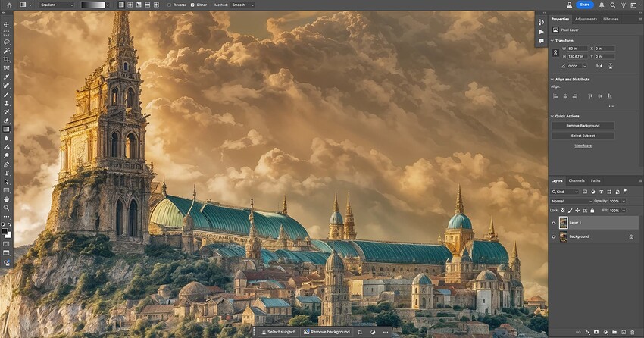Create a new layer
644x338 pixels.
click(624, 332)
